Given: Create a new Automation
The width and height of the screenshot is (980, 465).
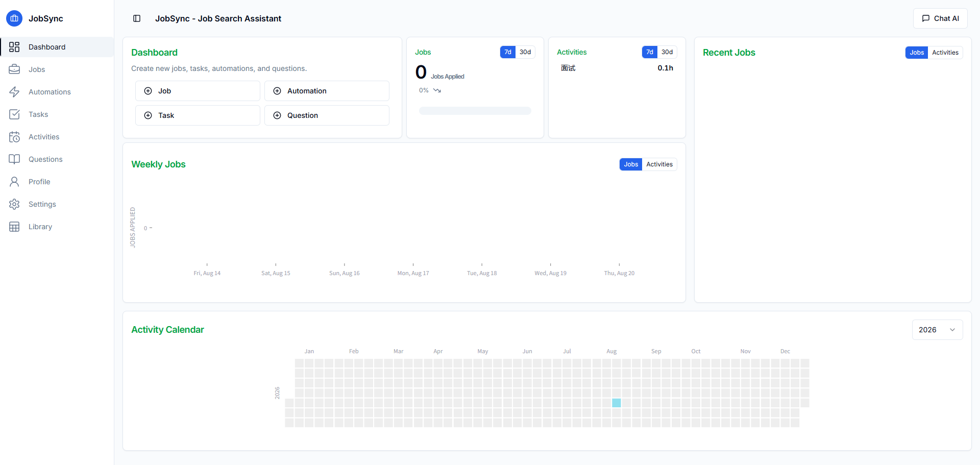Looking at the screenshot, I should coord(327,91).
